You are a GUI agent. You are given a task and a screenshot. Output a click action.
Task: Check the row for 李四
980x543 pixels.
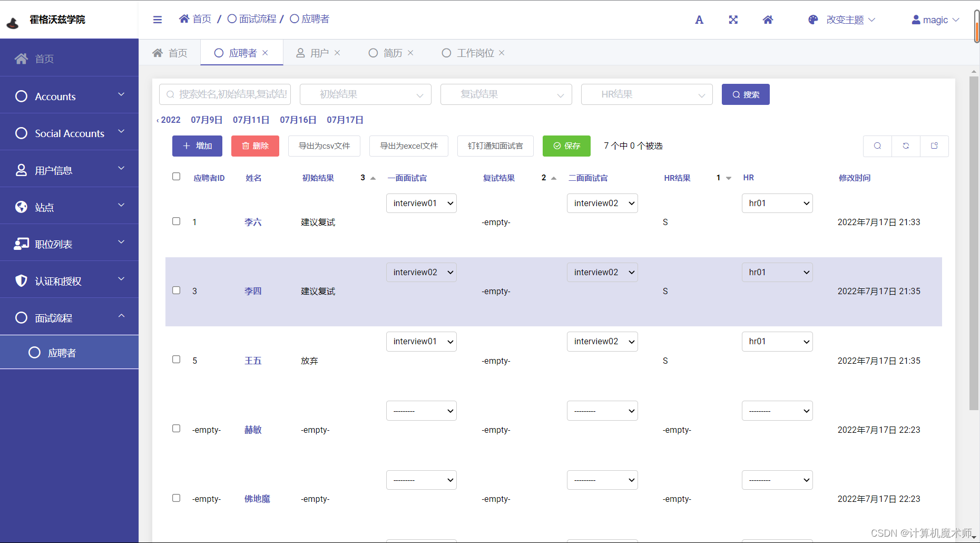tap(176, 290)
